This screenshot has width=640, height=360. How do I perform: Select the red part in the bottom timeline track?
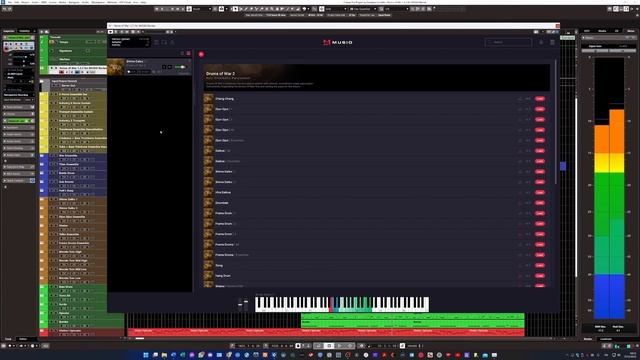(326, 332)
